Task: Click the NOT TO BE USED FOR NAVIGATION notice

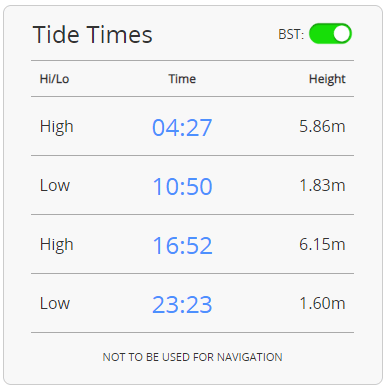Action: click(192, 357)
